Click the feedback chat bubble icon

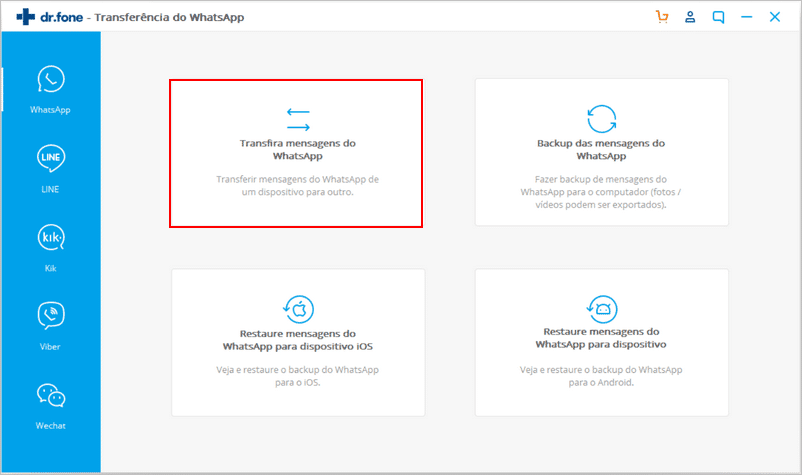[x=718, y=17]
